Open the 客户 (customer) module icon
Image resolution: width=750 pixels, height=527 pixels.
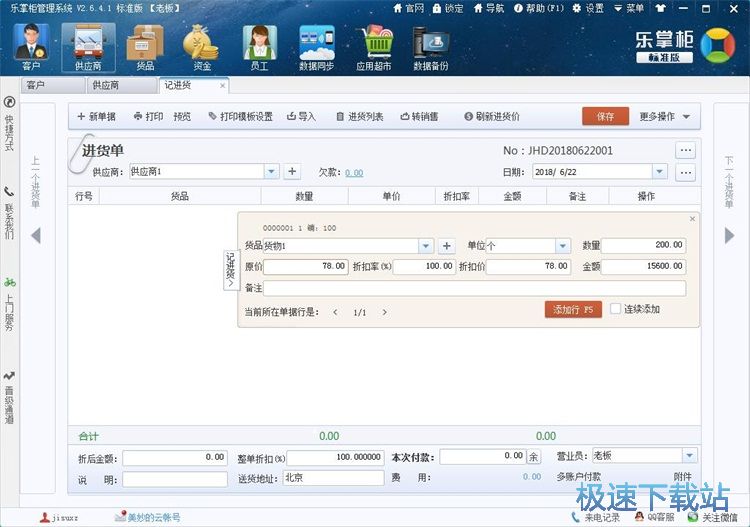pyautogui.click(x=31, y=47)
